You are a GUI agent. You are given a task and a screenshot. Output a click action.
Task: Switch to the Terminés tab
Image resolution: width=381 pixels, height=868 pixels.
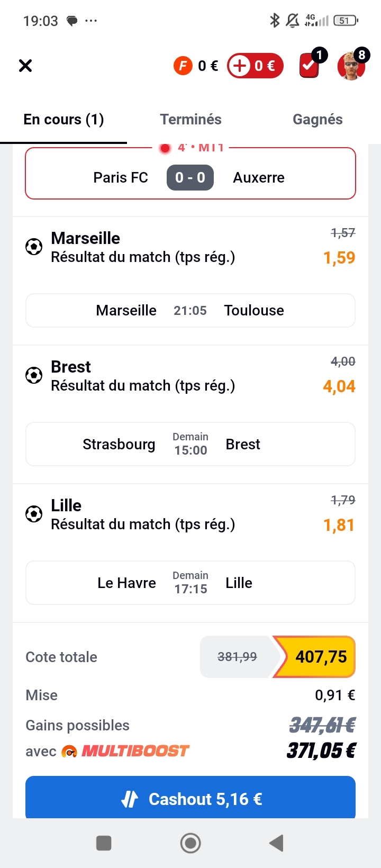(x=190, y=120)
